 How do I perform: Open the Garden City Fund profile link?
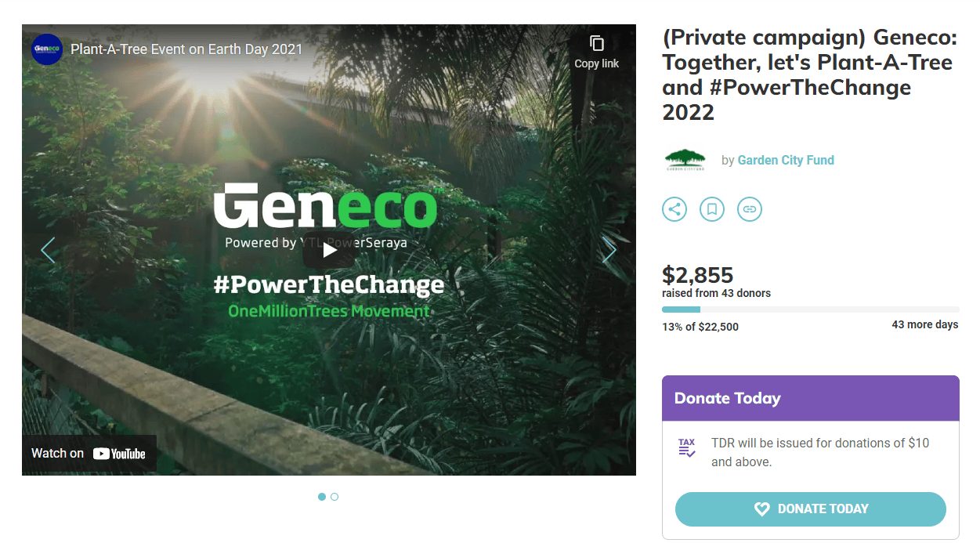pos(786,160)
